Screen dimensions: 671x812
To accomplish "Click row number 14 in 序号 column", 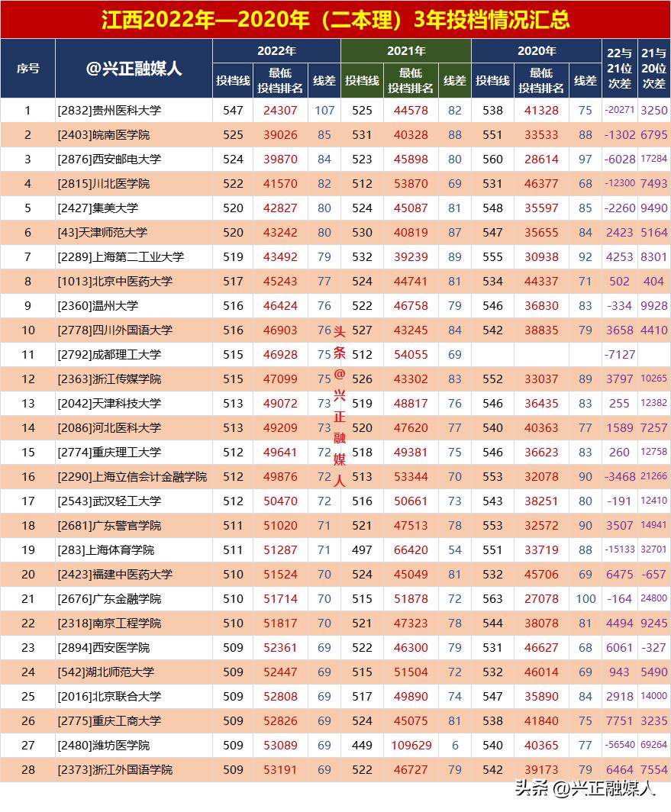I will (28, 427).
